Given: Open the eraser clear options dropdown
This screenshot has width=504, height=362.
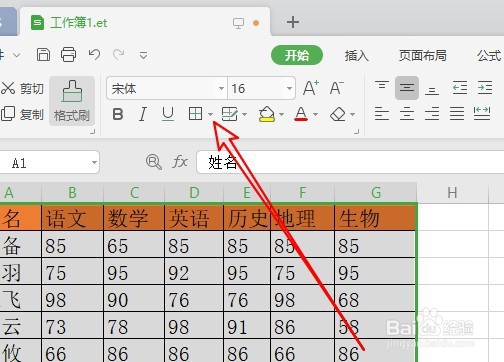Looking at the screenshot, I should pyautogui.click(x=353, y=115).
